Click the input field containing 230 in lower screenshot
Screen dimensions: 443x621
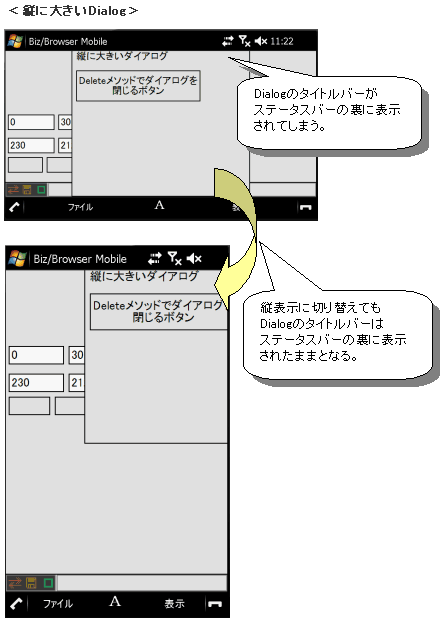(36, 383)
